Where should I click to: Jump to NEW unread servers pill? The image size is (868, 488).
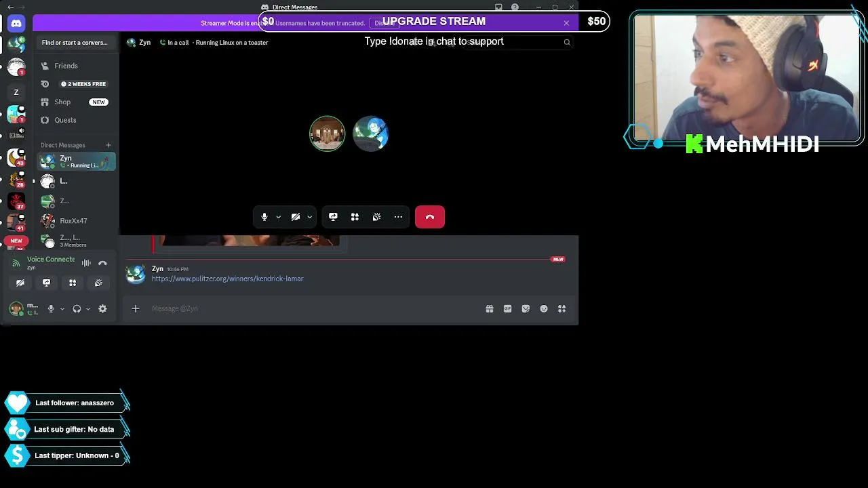(16, 241)
